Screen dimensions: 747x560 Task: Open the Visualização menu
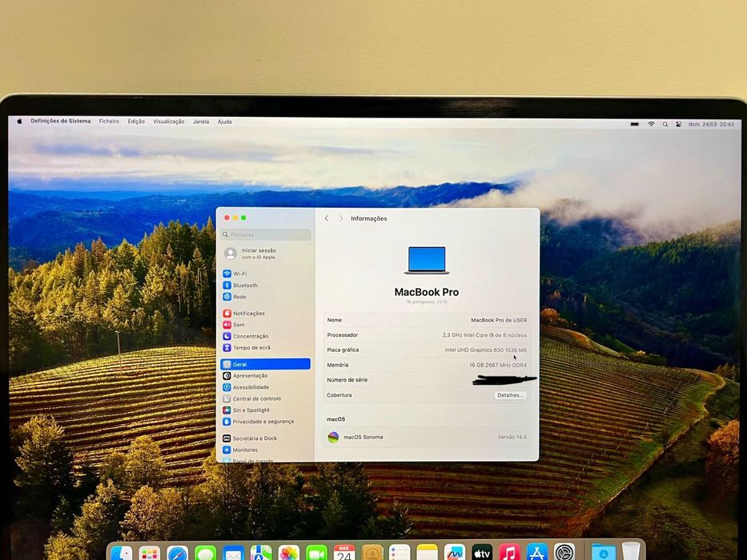(169, 122)
